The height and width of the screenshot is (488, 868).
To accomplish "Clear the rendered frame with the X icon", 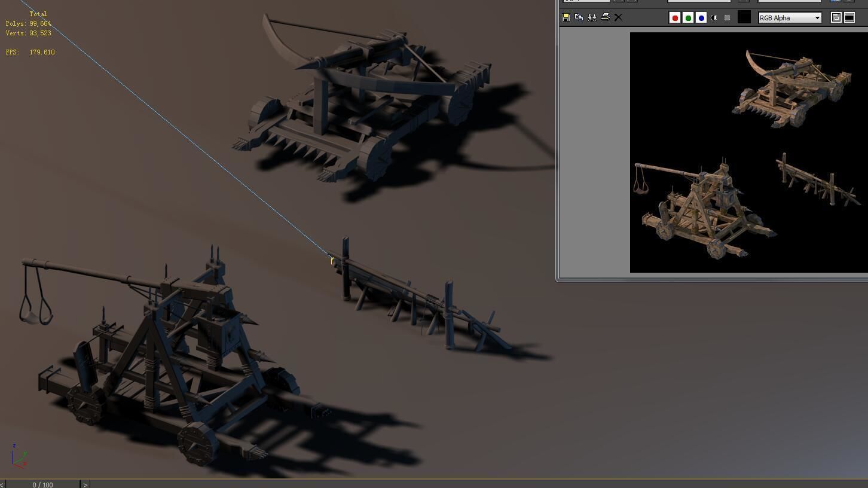I will click(x=618, y=17).
